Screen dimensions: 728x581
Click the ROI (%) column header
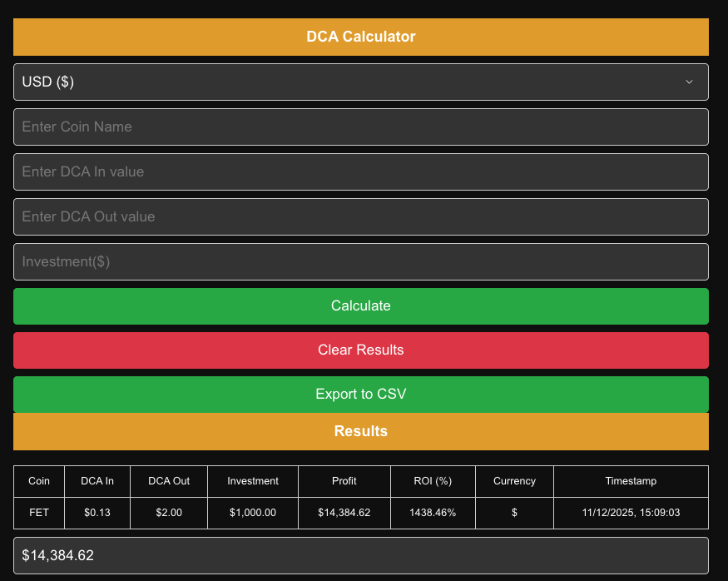click(433, 481)
